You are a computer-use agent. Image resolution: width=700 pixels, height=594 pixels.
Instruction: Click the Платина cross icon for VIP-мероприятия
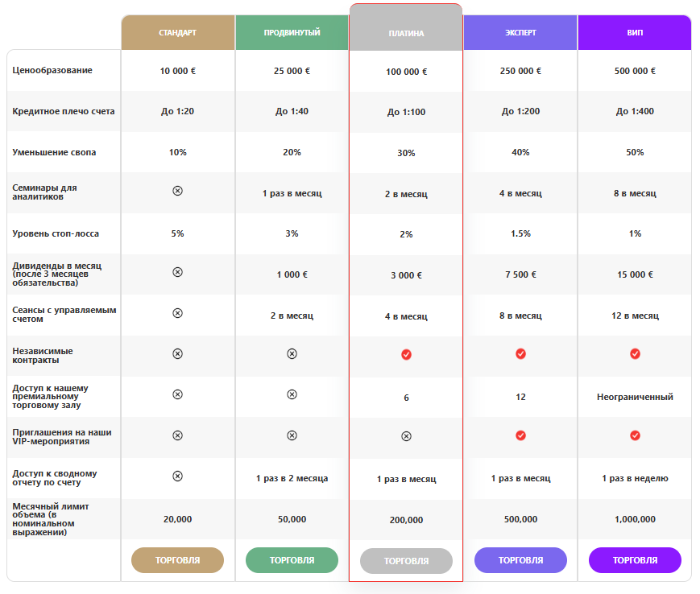pos(406,436)
